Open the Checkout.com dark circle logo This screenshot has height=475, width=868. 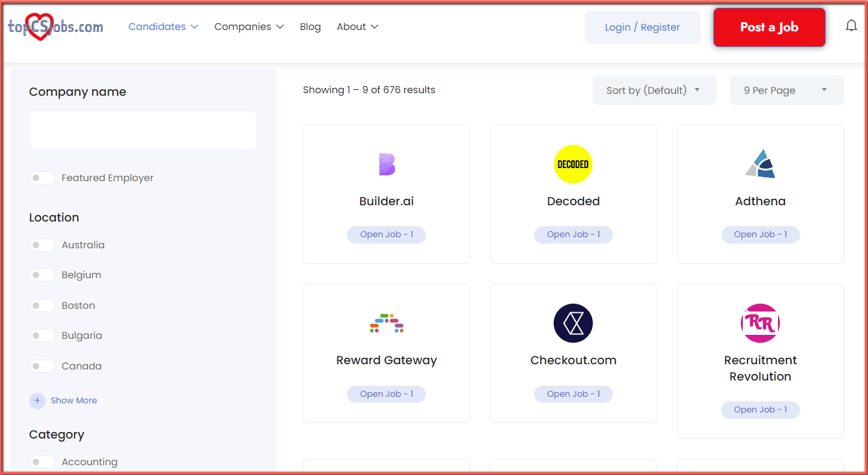click(x=573, y=323)
